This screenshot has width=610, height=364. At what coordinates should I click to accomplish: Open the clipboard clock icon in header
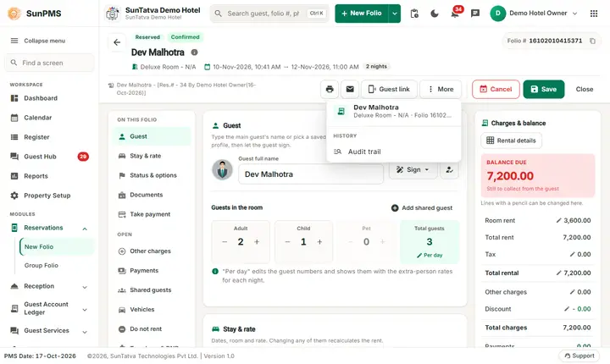pos(414,14)
